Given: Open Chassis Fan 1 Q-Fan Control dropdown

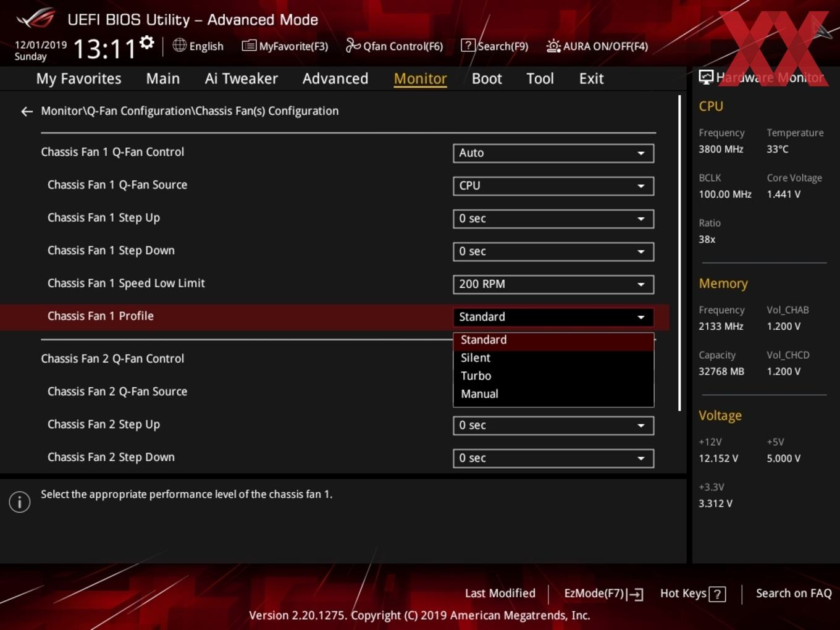Looking at the screenshot, I should click(553, 153).
